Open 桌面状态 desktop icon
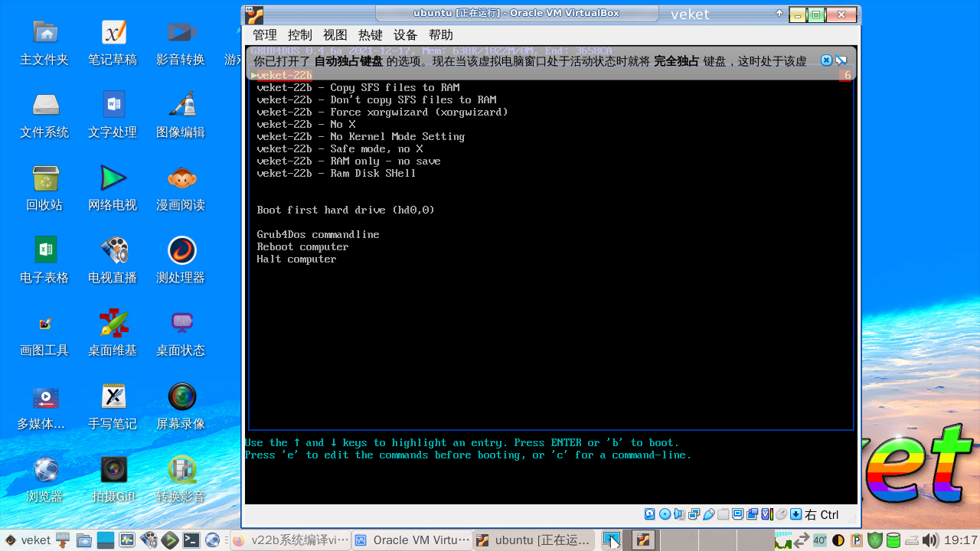The image size is (980, 551). point(181,334)
